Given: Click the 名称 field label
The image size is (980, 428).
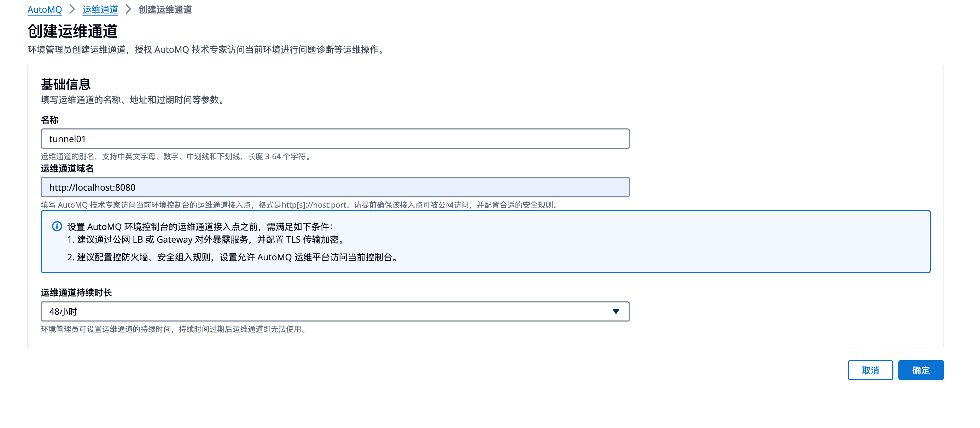Looking at the screenshot, I should [x=49, y=120].
